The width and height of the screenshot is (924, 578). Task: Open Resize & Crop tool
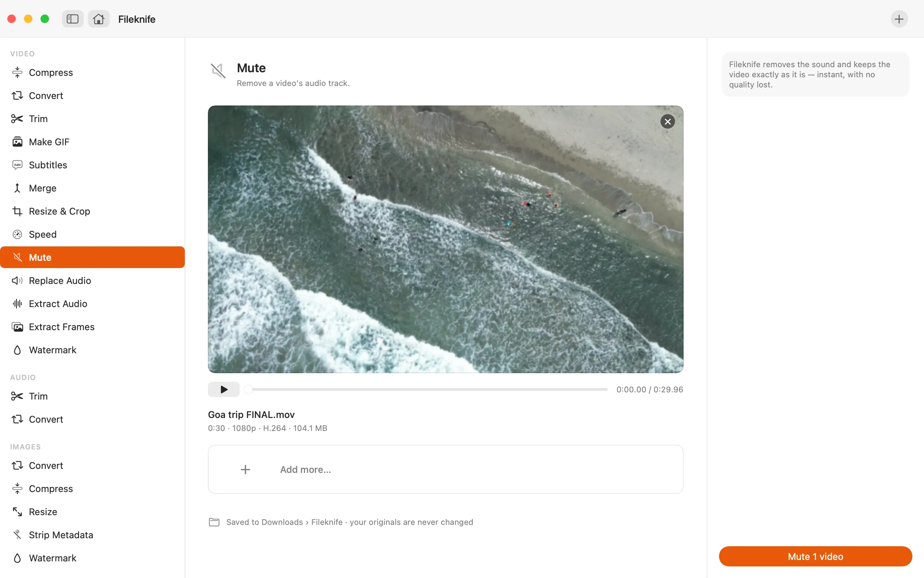pos(92,211)
